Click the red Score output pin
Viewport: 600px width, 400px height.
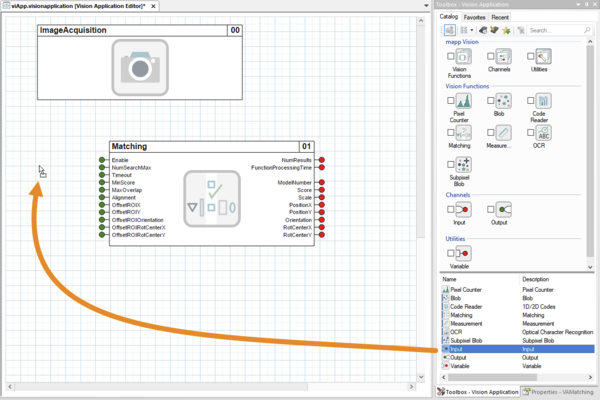click(322, 190)
